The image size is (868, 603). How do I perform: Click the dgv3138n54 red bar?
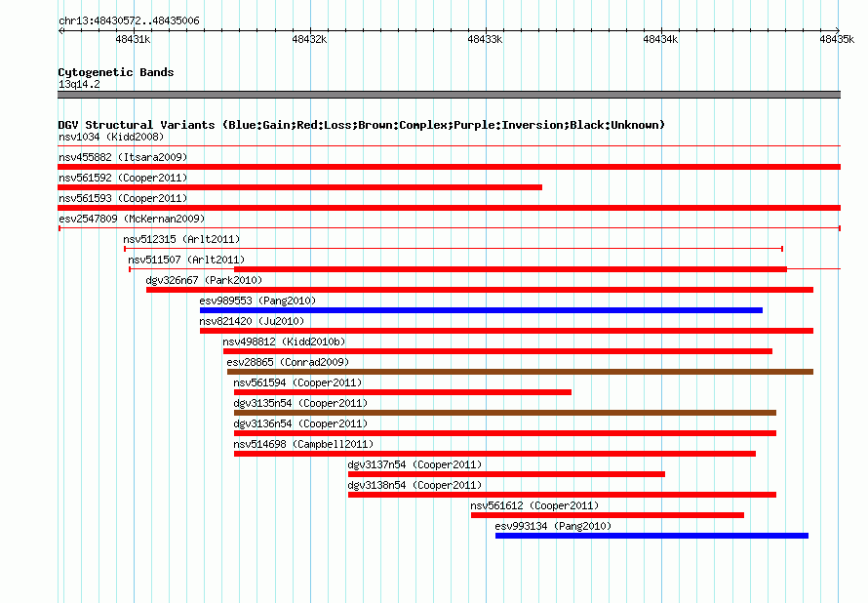coord(563,495)
